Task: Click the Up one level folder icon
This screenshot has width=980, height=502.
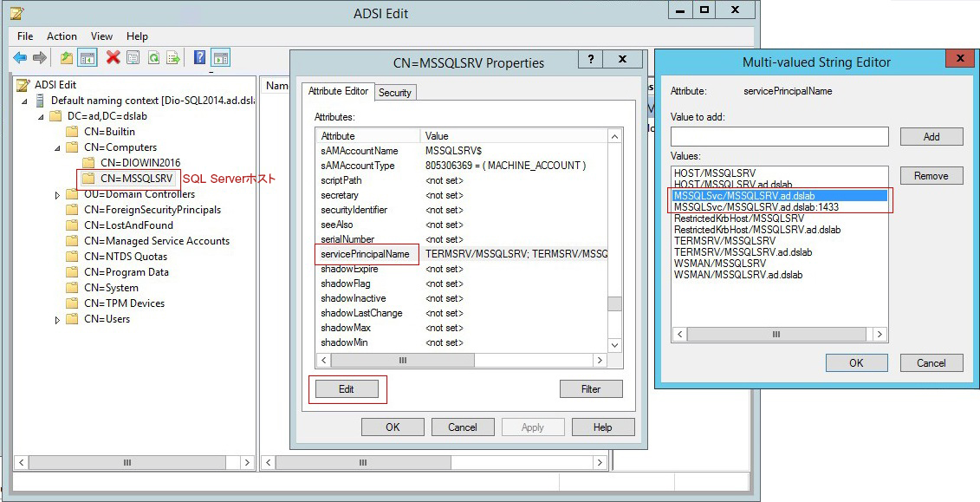Action: [67, 58]
